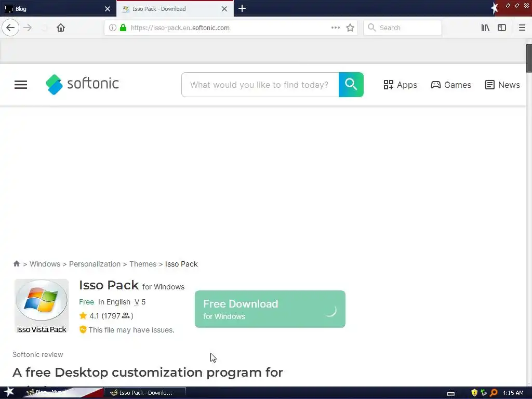Viewport: 532px width, 399px height.
Task: Click the Softonic review label
Action: point(37,354)
